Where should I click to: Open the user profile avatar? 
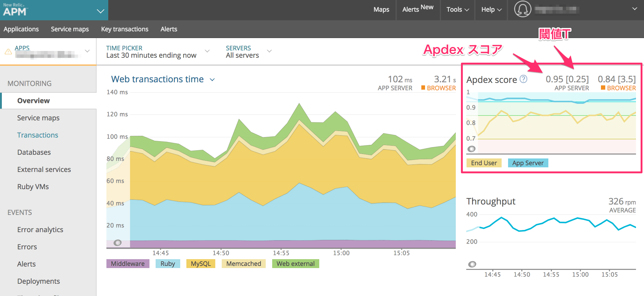coord(522,9)
